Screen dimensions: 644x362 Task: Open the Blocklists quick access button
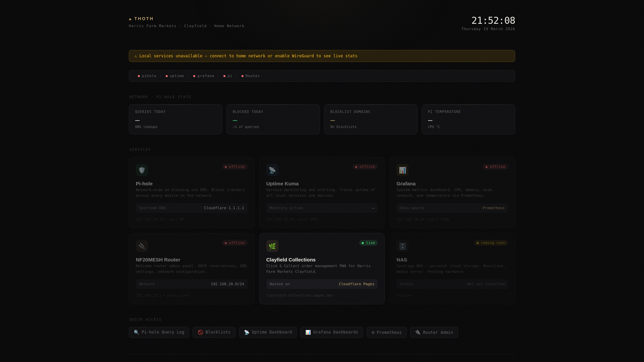click(x=214, y=332)
